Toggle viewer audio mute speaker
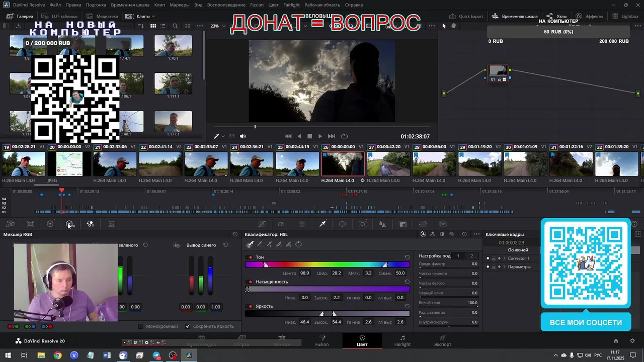This screenshot has height=362, width=644. pyautogui.click(x=243, y=136)
